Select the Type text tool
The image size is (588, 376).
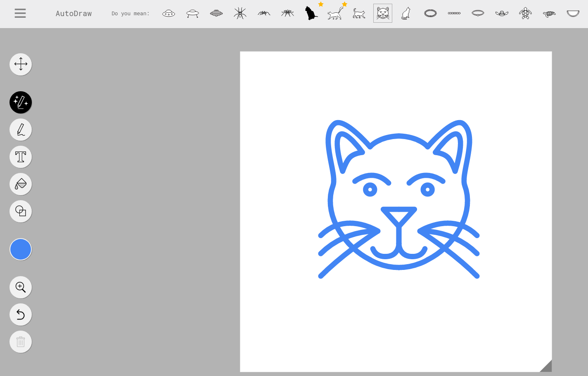tap(21, 157)
